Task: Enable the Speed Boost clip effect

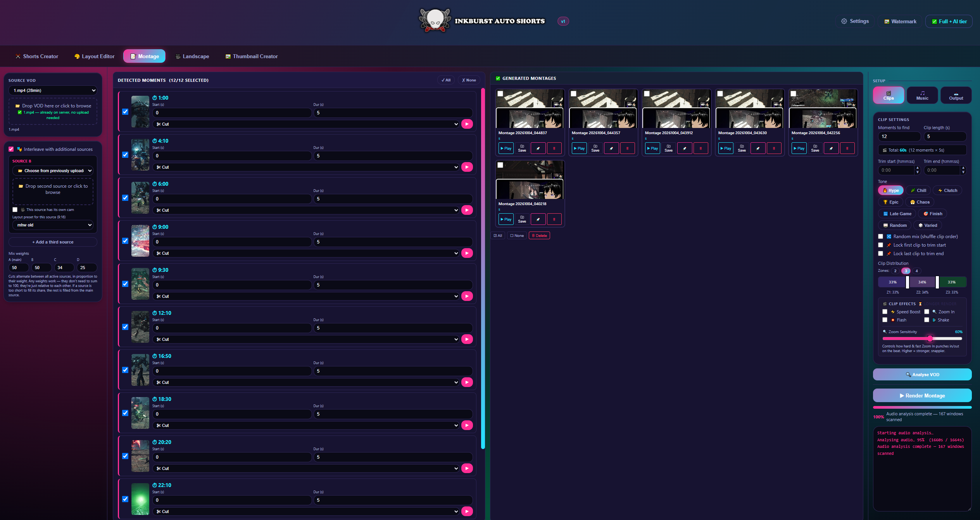Action: (x=885, y=312)
